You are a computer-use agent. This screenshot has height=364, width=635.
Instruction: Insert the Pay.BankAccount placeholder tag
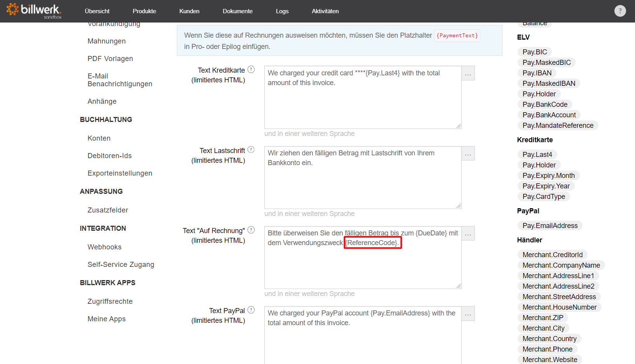(549, 115)
